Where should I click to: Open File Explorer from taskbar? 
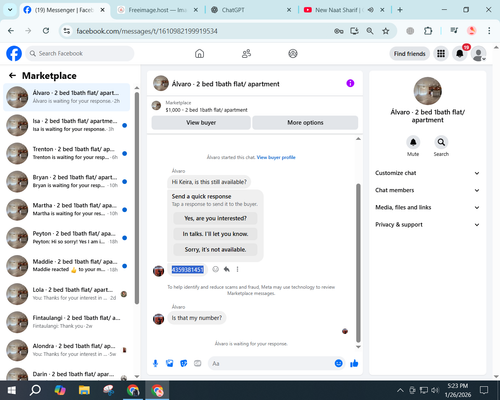pyautogui.click(x=84, y=390)
